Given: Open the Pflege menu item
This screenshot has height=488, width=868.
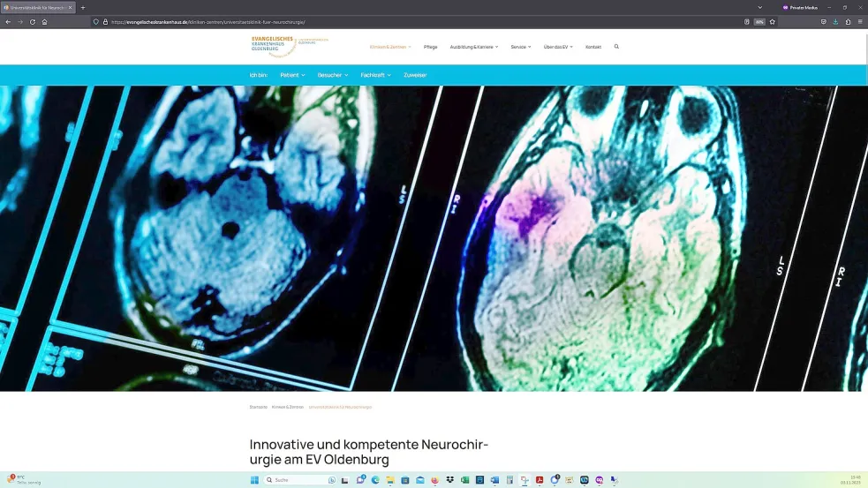Looking at the screenshot, I should click(x=430, y=47).
